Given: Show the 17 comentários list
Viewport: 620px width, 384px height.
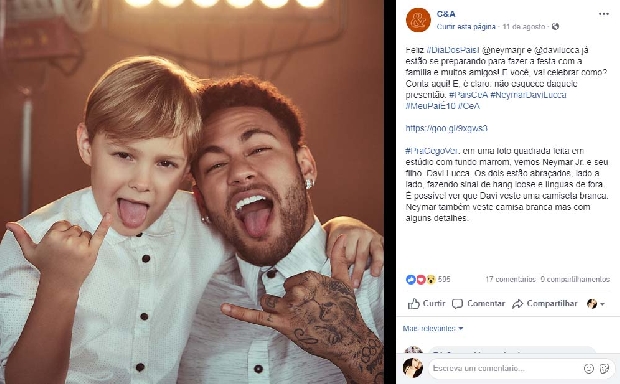Looking at the screenshot, I should coord(510,279).
